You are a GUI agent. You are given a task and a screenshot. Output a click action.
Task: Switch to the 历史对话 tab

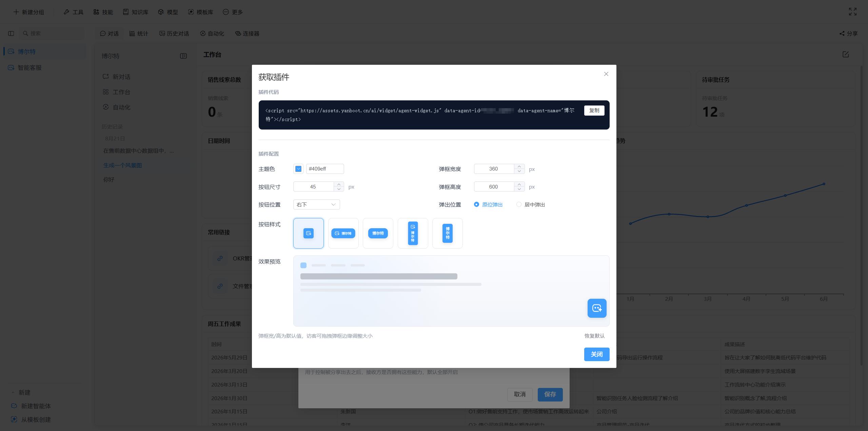click(174, 34)
